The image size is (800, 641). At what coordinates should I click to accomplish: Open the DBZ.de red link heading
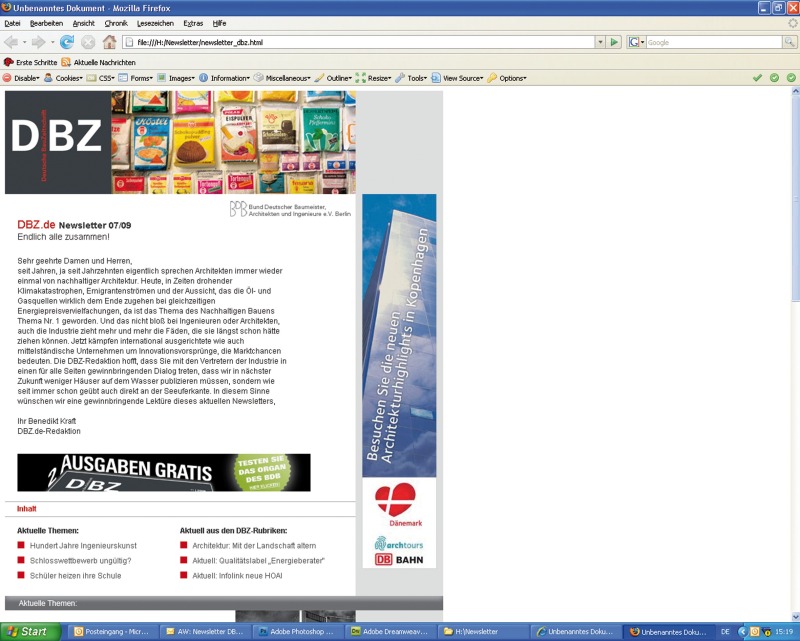pos(36,225)
